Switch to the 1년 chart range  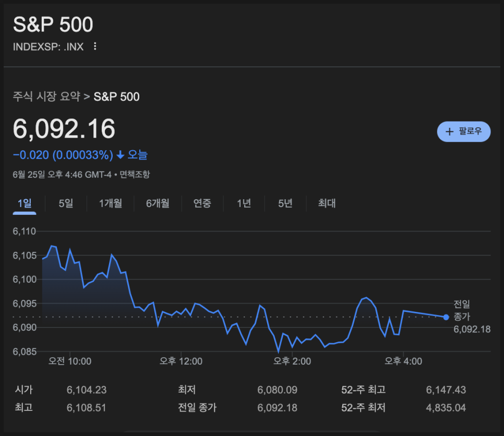244,203
